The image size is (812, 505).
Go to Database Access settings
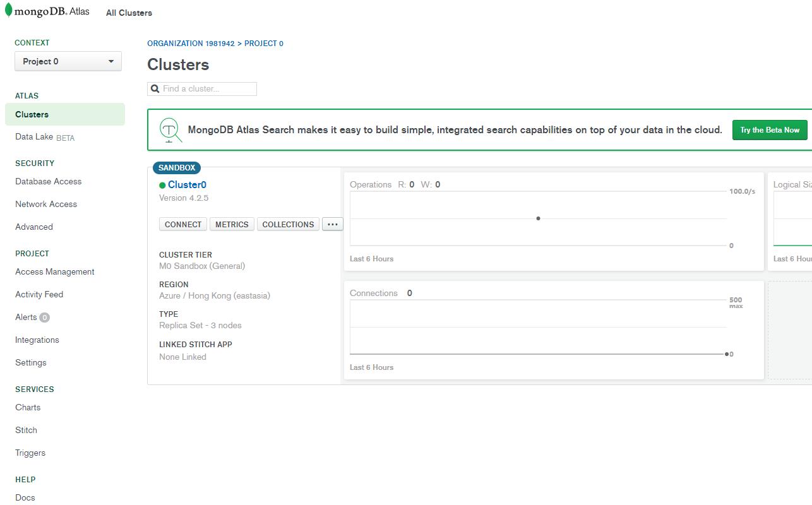[49, 181]
